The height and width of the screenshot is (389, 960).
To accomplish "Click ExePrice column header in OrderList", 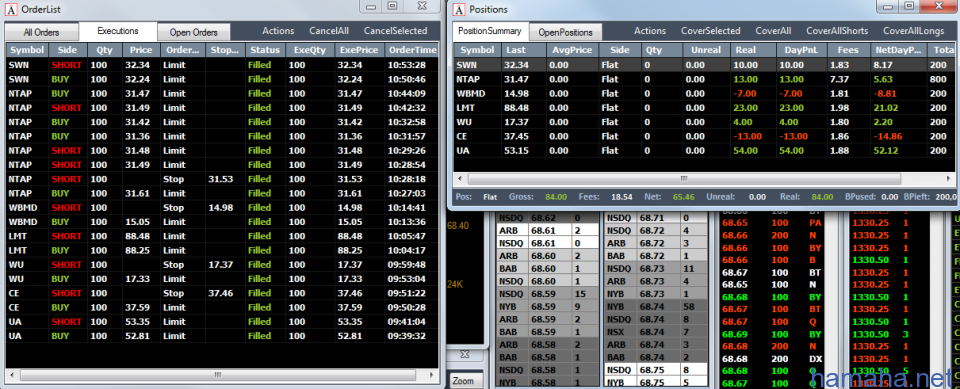I will [359, 50].
